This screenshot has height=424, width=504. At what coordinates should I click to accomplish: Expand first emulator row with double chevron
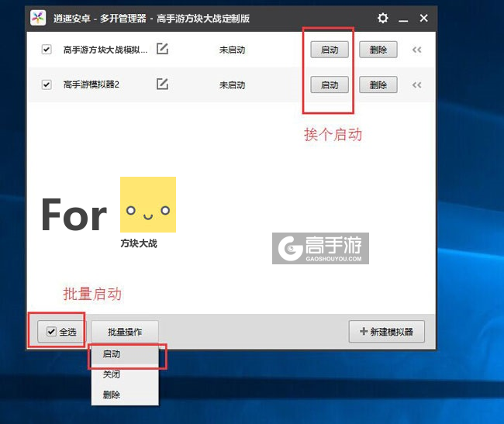click(x=416, y=50)
